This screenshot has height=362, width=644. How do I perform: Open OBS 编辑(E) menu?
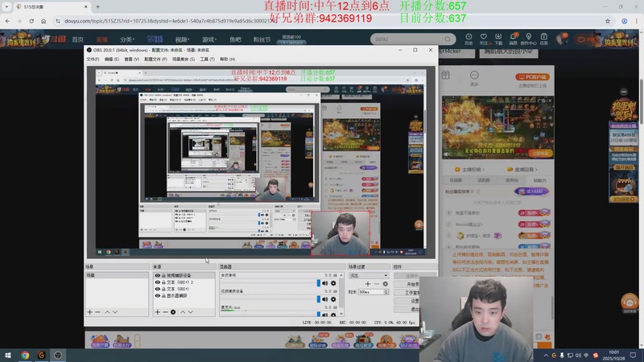click(x=111, y=60)
